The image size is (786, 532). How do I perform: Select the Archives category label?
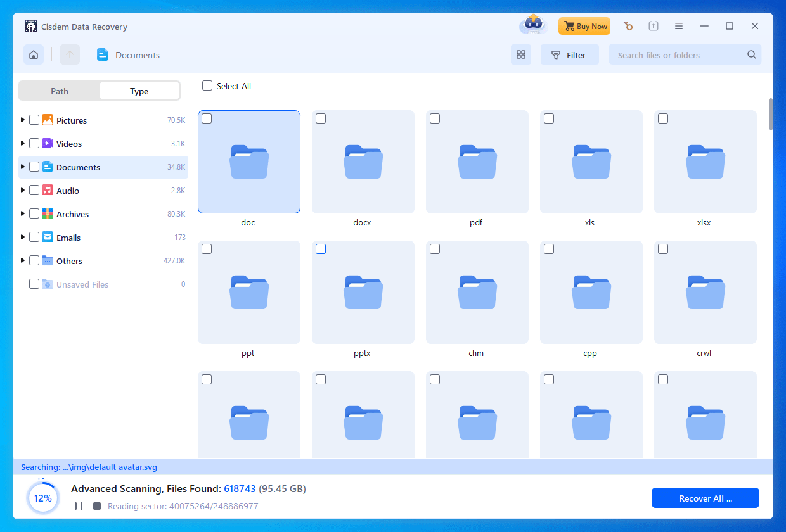coord(72,214)
